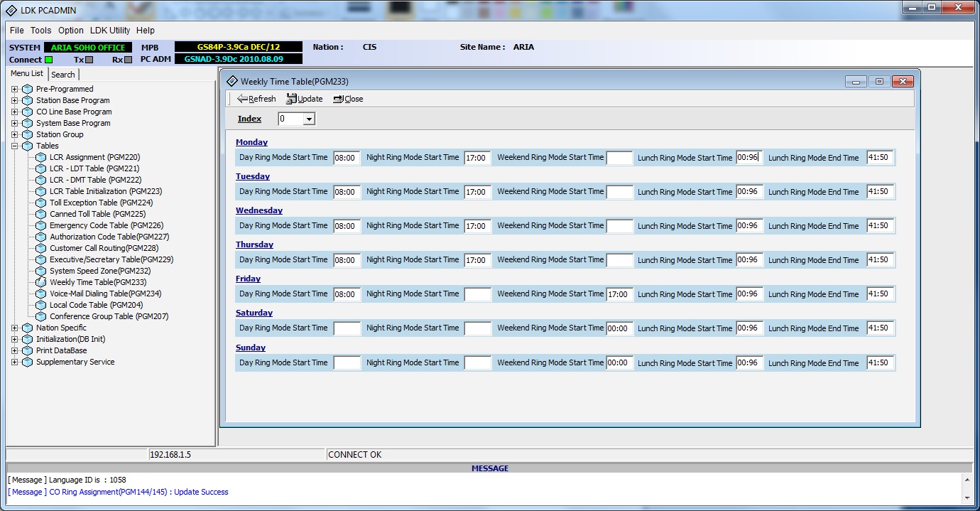This screenshot has width=980, height=511.
Task: Click Friday Weekend Ring Mode Start Time field
Action: (x=619, y=294)
